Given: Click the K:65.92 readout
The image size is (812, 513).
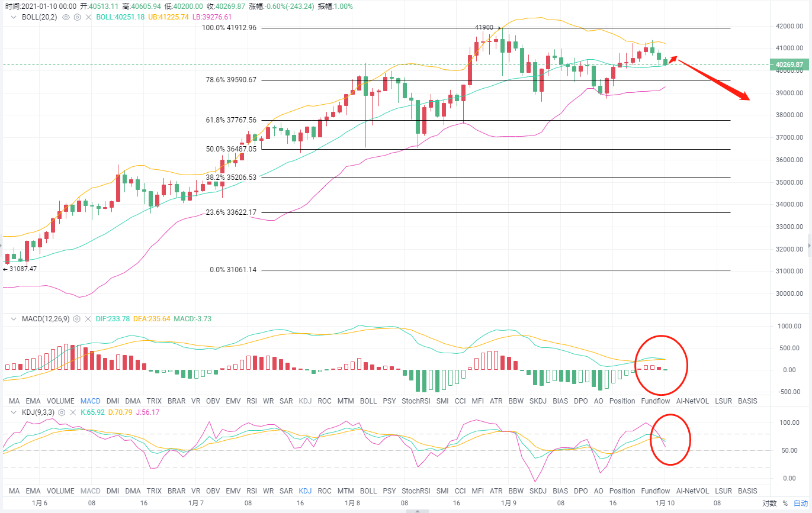Looking at the screenshot, I should coord(93,412).
